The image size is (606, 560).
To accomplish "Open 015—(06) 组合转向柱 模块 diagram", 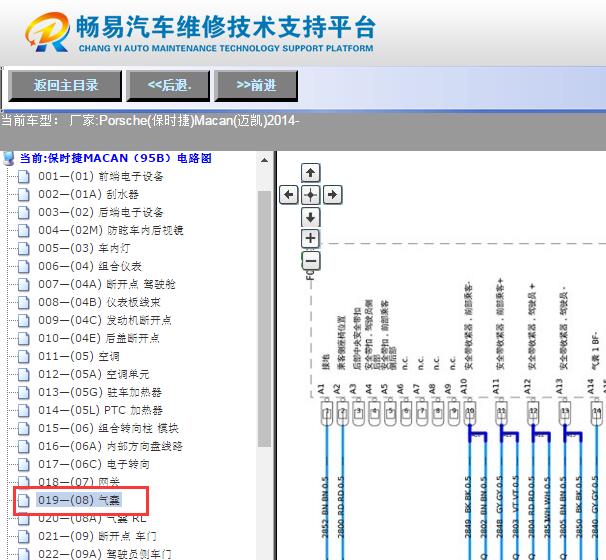I will pyautogui.click(x=108, y=429).
